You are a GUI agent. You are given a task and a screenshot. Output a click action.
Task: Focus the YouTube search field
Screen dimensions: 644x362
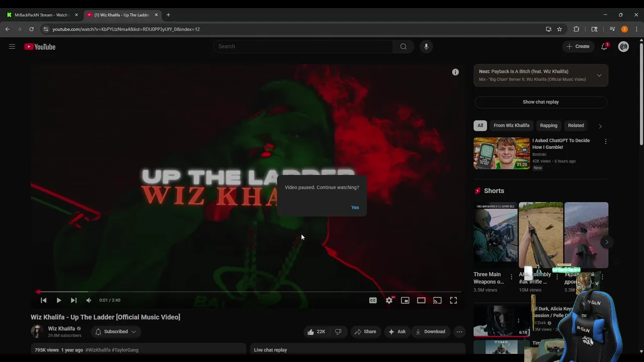click(x=303, y=47)
